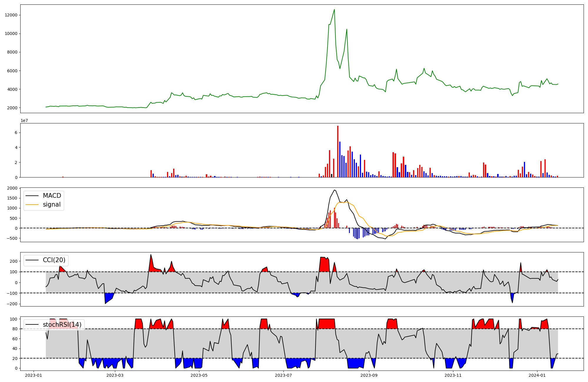Viewport: 588px width, 382px height.
Task: Click the stochRSI(14) legend entry
Action: [x=62, y=325]
